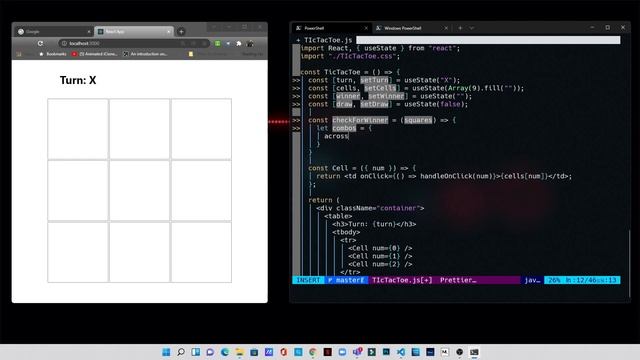Open the yellow bookmarks folder icon
This screenshot has height=360, width=640.
[191, 54]
